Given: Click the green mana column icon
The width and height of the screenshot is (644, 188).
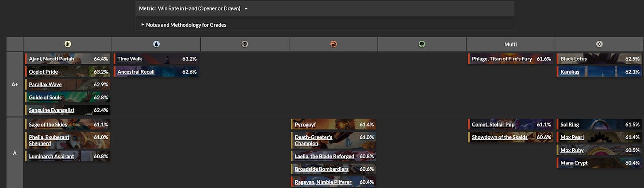Looking at the screenshot, I should coord(422,44).
